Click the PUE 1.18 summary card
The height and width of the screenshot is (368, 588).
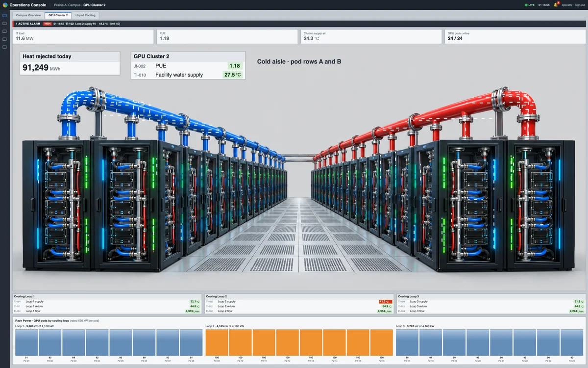pyautogui.click(x=227, y=36)
